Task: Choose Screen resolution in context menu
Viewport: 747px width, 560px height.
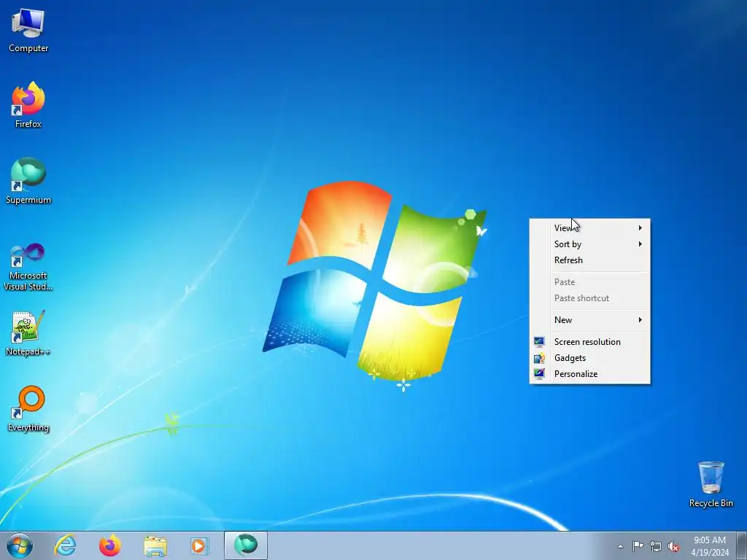Action: 589,342
